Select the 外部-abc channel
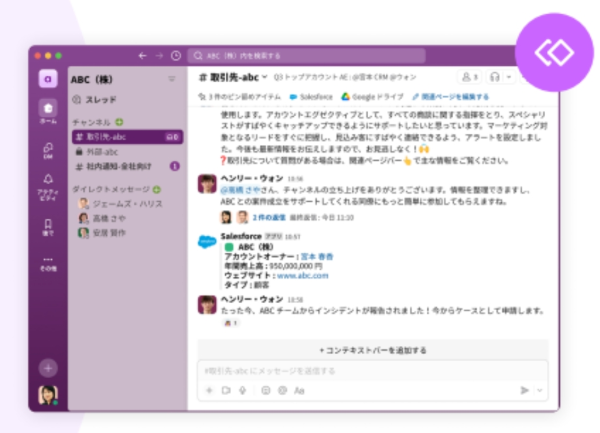 [127, 152]
